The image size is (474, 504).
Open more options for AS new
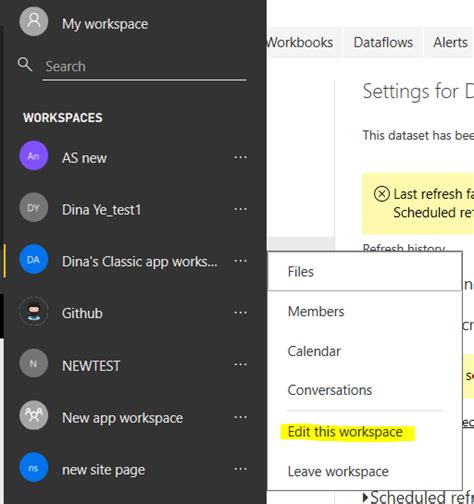[240, 157]
